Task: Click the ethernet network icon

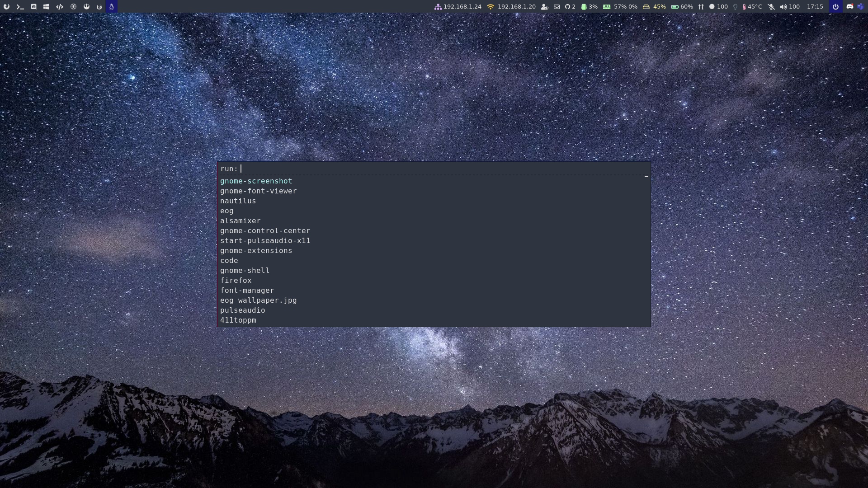Action: coord(438,7)
